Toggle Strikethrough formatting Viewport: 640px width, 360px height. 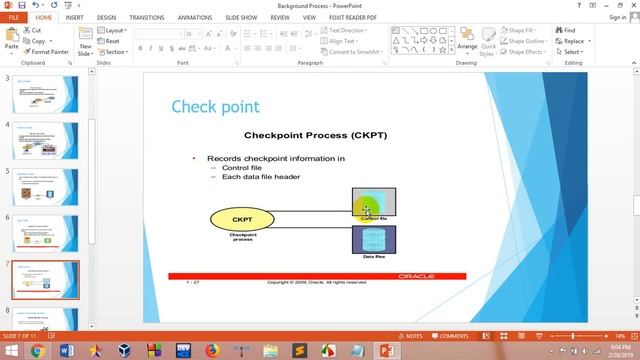[x=182, y=48]
